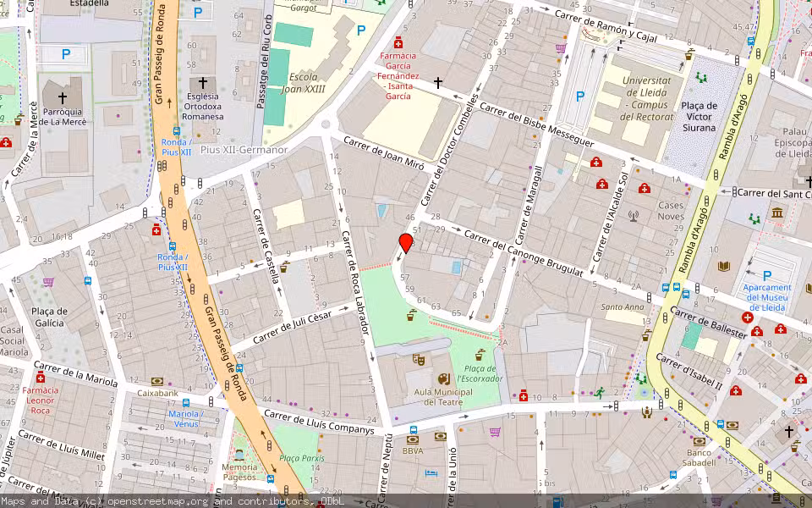Click the theater masks icon at Aula Municipal del Teatre
812x508 pixels.
(418, 360)
